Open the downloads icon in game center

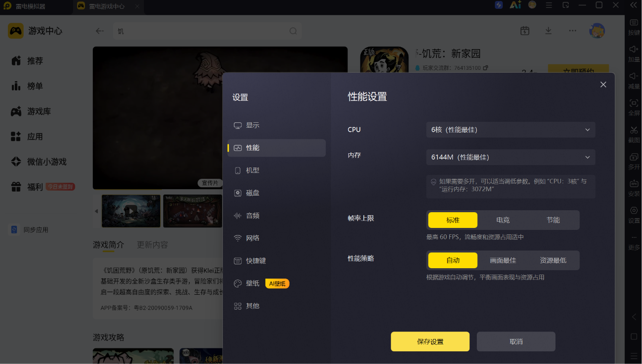[x=549, y=31]
